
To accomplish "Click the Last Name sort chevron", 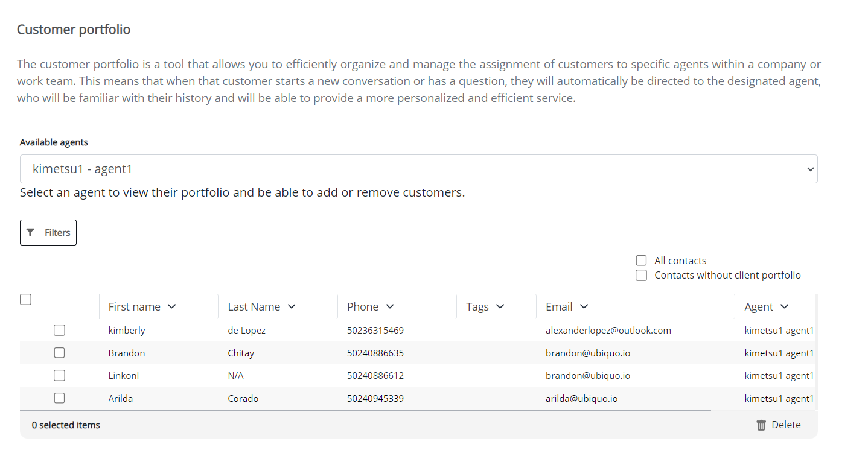I will click(x=292, y=306).
